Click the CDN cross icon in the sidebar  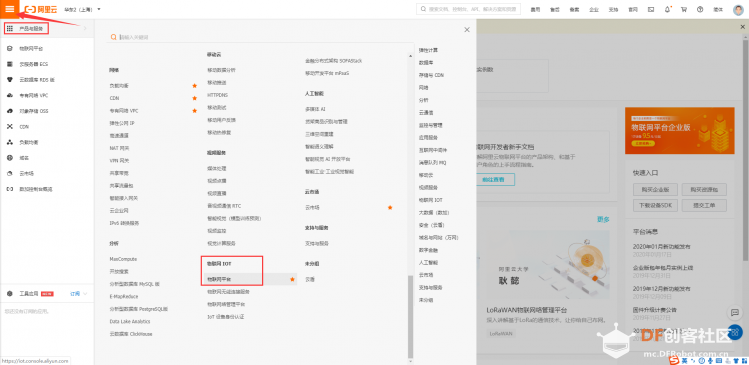tap(10, 127)
